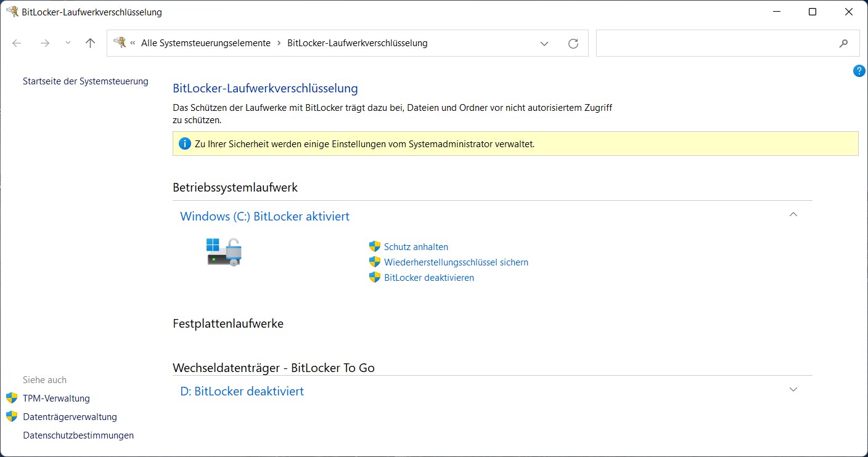
Task: Click 'Schutz anhalten' link
Action: pyautogui.click(x=416, y=247)
